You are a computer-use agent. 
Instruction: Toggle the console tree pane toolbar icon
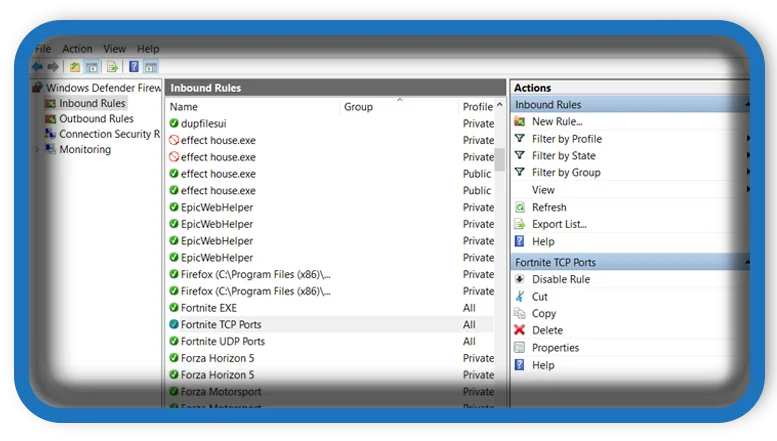pyautogui.click(x=92, y=66)
